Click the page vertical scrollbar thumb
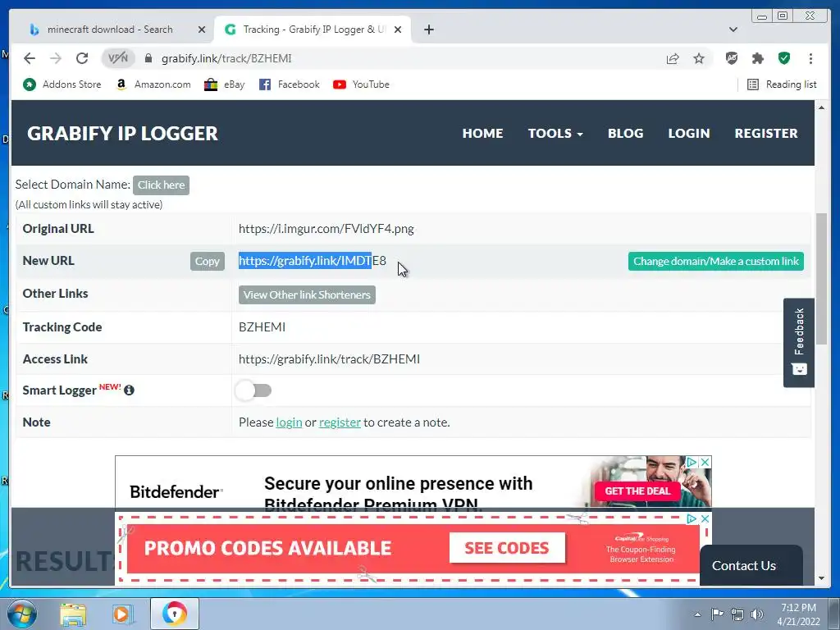Image resolution: width=840 pixels, height=630 pixels. [x=821, y=279]
